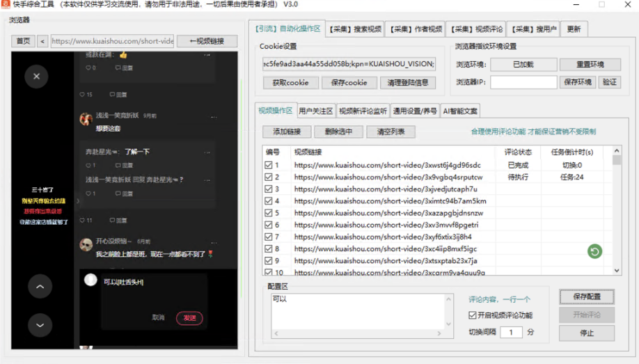Cancel comment with 取消 button
Viewport: 639px width, 364px height.
pyautogui.click(x=158, y=317)
